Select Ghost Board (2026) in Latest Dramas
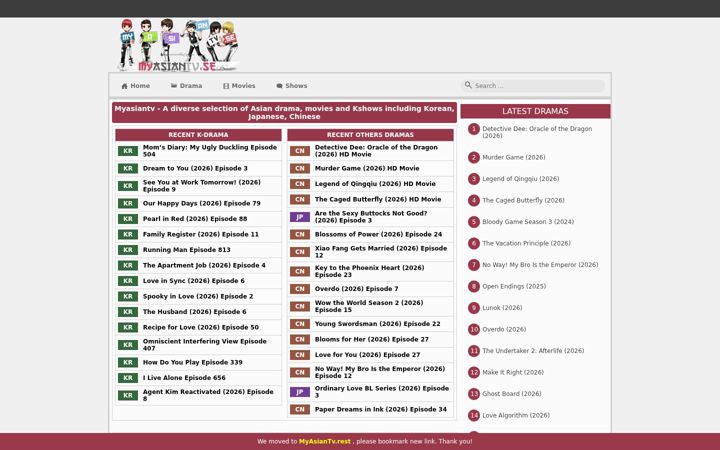This screenshot has width=720, height=450. 512,394
